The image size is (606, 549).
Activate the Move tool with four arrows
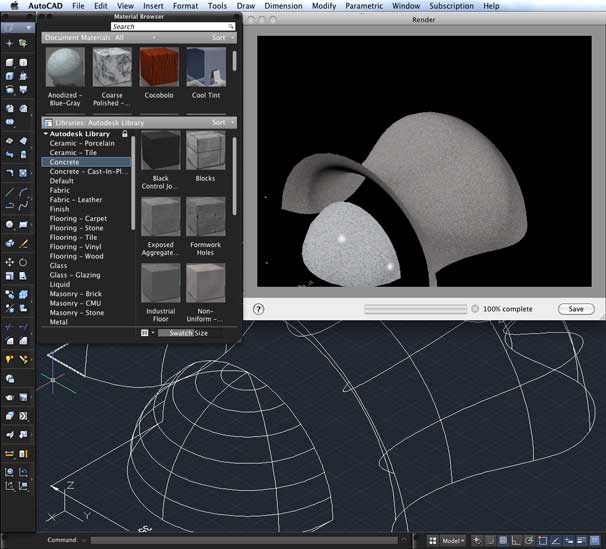(x=10, y=262)
